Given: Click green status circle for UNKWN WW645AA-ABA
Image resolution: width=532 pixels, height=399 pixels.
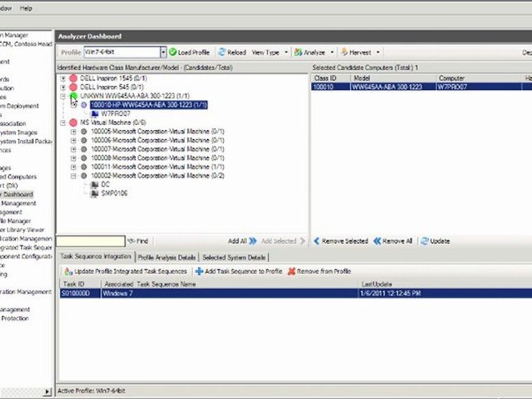Looking at the screenshot, I should pos(73,96).
